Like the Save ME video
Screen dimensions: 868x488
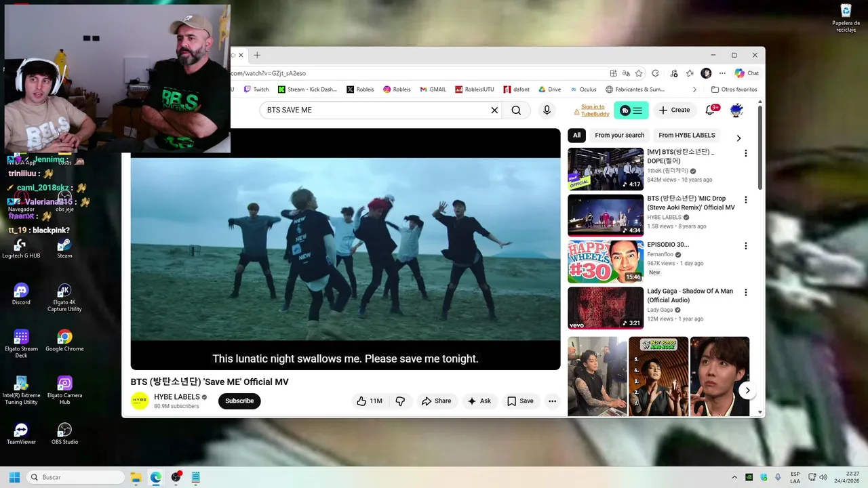click(x=370, y=401)
